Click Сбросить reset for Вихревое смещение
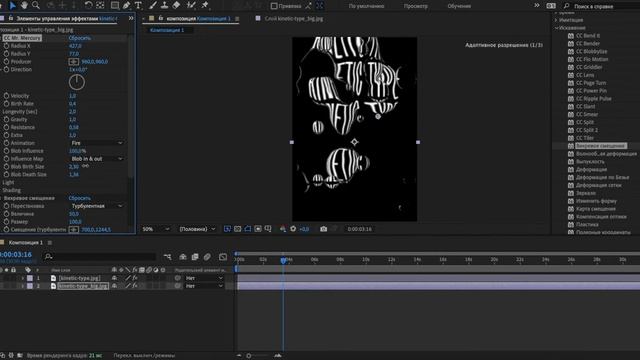This screenshot has width=640, height=360. pyautogui.click(x=80, y=198)
